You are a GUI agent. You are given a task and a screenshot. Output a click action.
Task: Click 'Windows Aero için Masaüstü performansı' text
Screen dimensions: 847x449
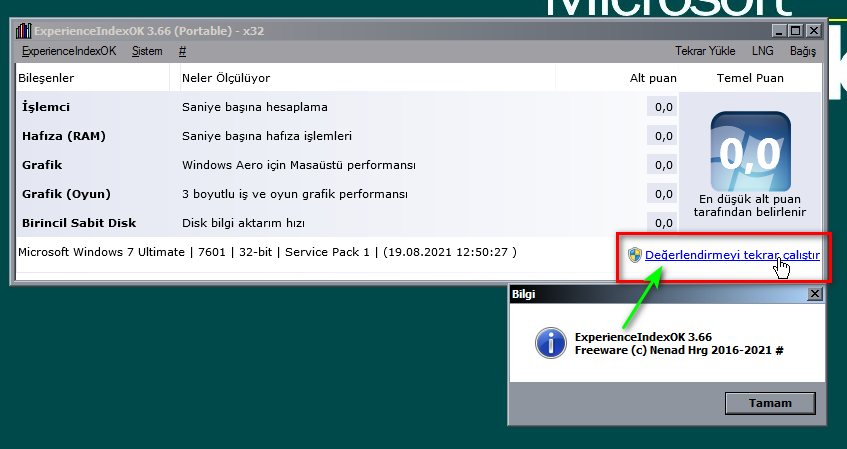click(x=299, y=165)
